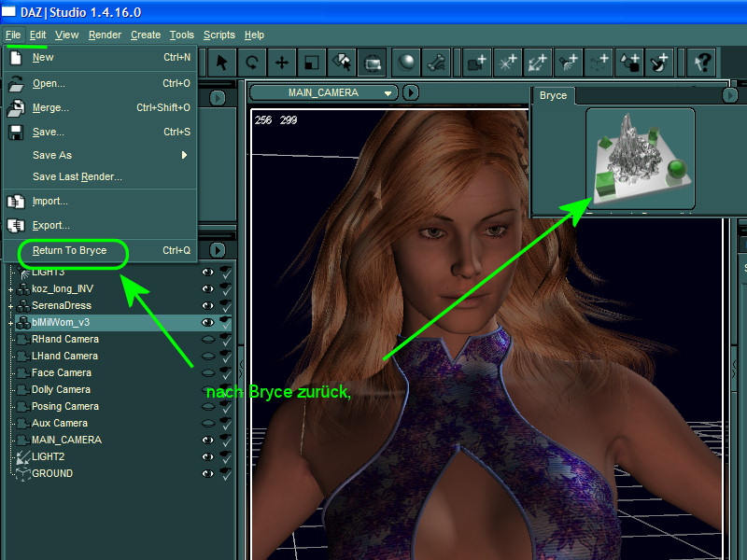This screenshot has height=560, width=747.
Task: Click Return To Bryce menu entry
Action: click(100, 250)
